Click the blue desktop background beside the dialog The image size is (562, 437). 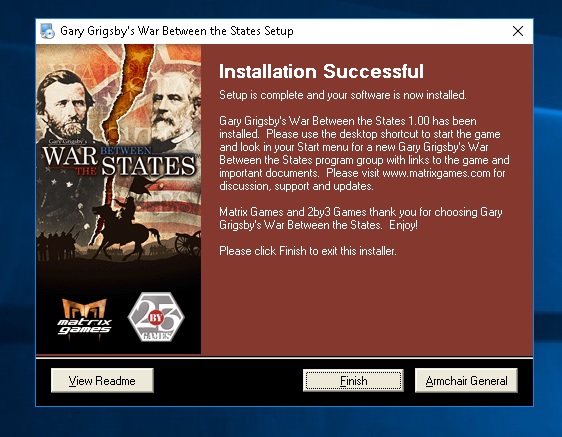click(548, 215)
